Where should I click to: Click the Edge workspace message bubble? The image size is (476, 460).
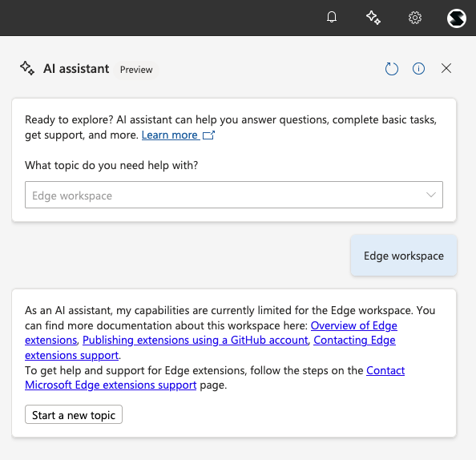[x=404, y=256]
